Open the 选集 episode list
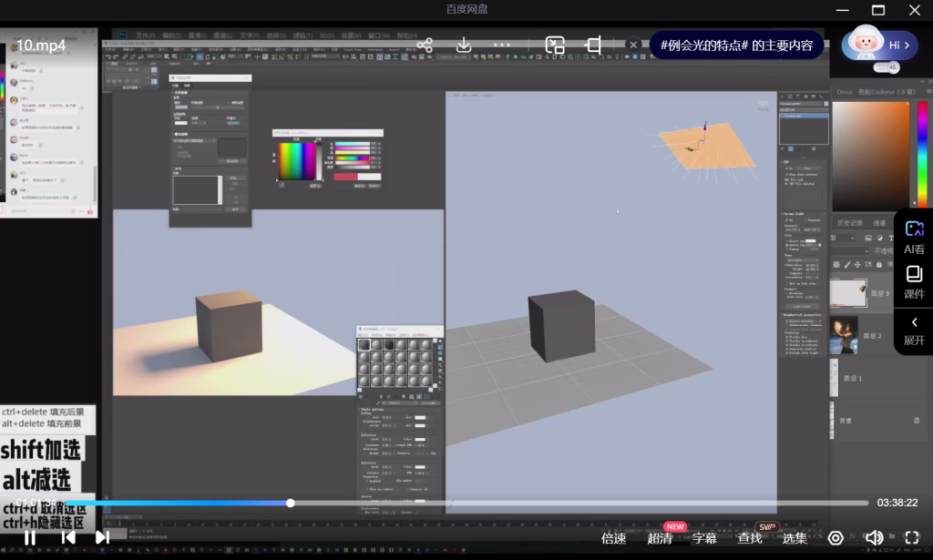Viewport: 933px width, 560px height. [x=795, y=538]
